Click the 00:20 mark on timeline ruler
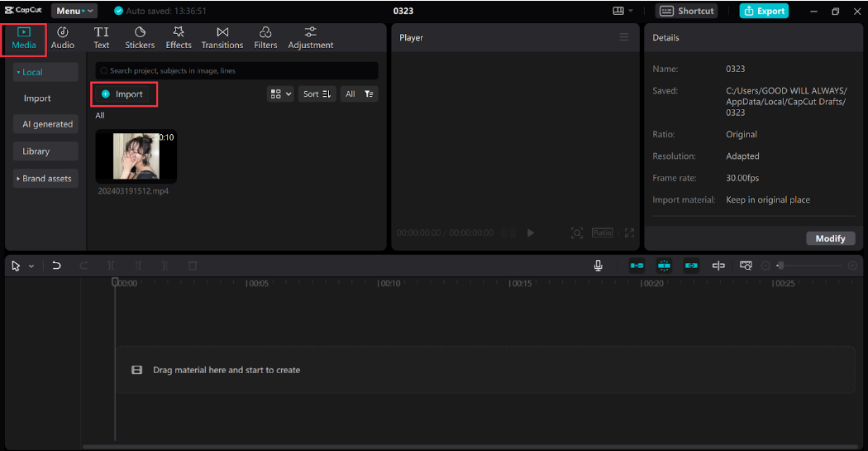The width and height of the screenshot is (868, 451). tap(651, 283)
